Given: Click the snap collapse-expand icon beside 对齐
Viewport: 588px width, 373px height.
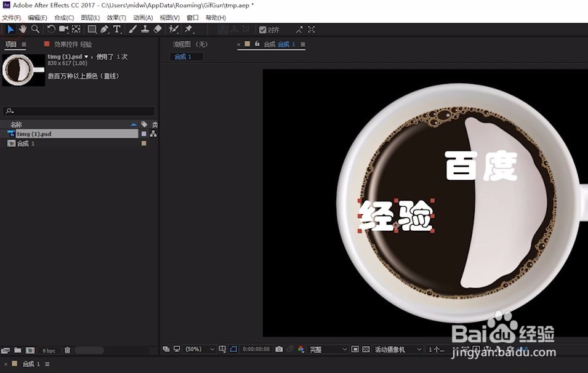Looking at the screenshot, I should pos(299,30).
